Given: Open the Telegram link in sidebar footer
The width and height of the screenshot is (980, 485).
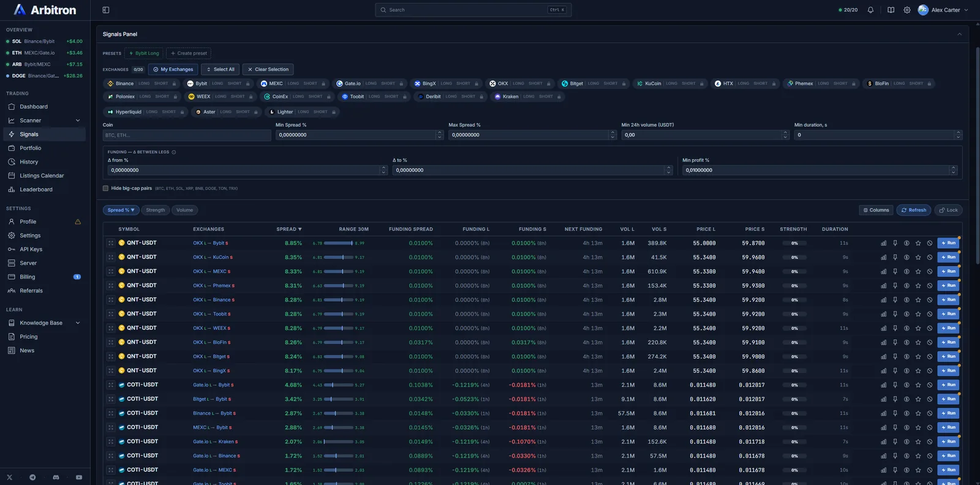Looking at the screenshot, I should [x=32, y=477].
